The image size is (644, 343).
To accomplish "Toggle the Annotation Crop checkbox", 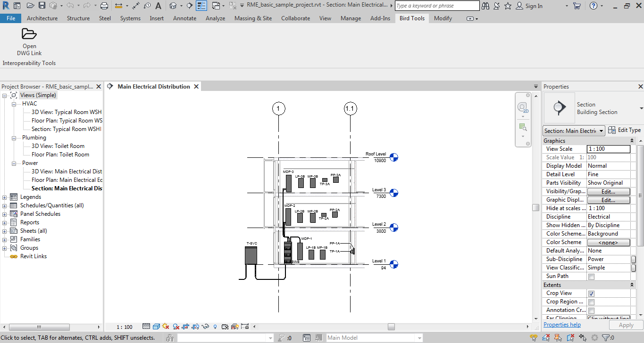I will click(590, 310).
